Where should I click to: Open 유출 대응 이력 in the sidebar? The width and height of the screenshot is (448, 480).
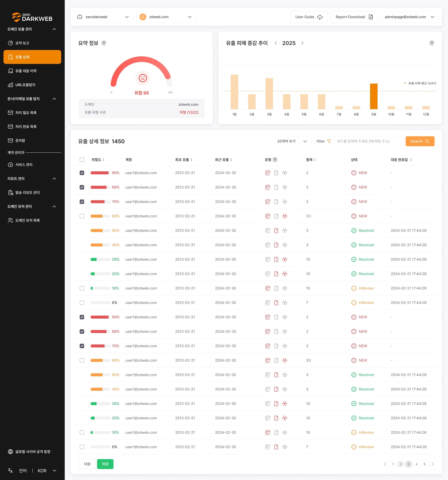(x=32, y=71)
